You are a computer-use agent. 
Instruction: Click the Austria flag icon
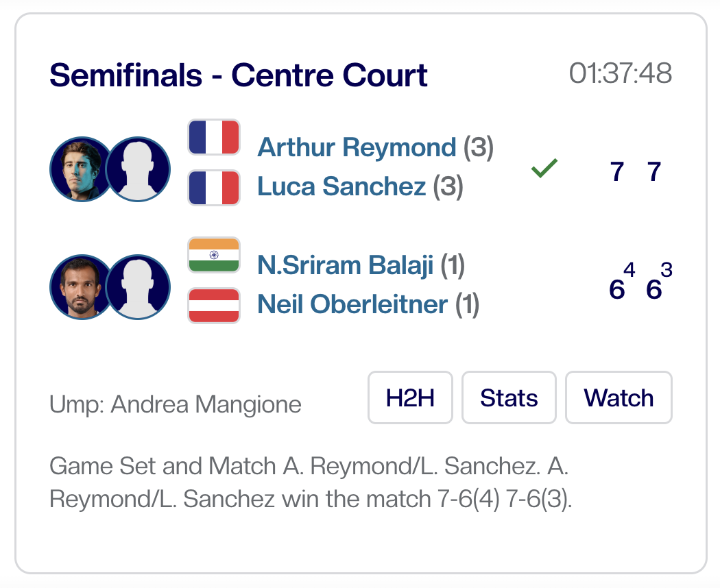tap(214, 306)
